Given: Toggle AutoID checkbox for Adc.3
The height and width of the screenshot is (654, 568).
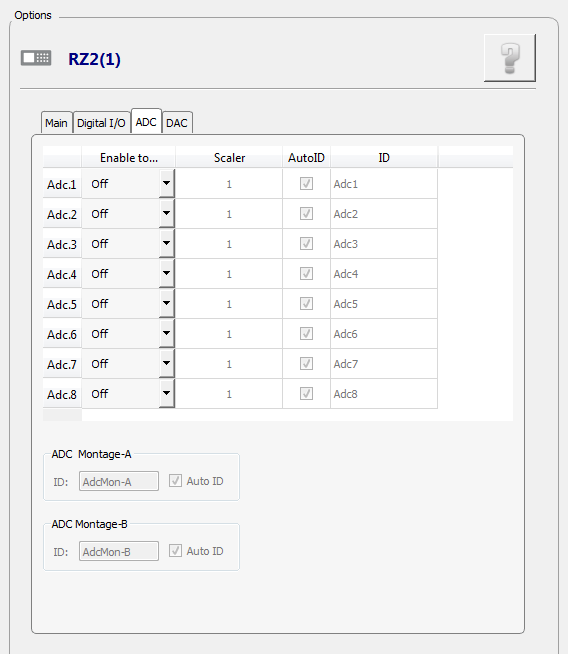Looking at the screenshot, I should (307, 244).
